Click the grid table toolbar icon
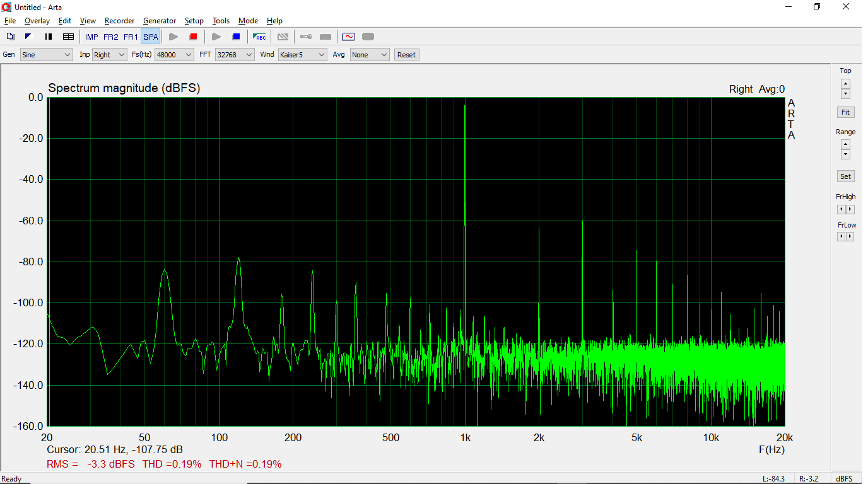The image size is (868, 484). [x=68, y=37]
